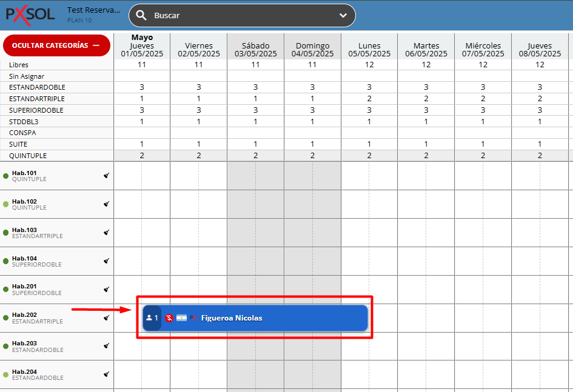Click the Argentina flag icon on reservation
The image size is (573, 392).
point(181,318)
